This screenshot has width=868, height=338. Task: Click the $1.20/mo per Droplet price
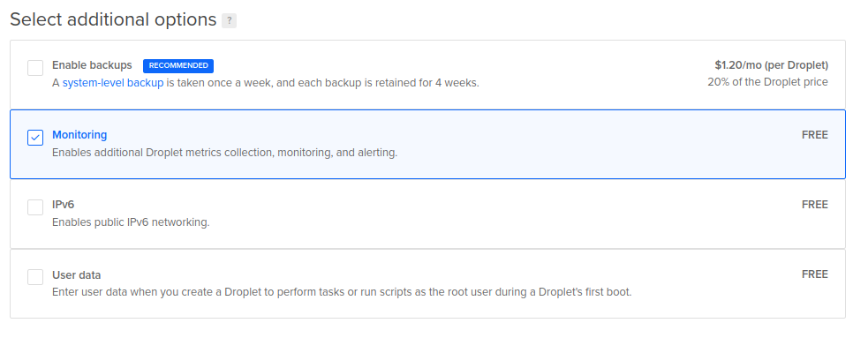[x=771, y=65]
